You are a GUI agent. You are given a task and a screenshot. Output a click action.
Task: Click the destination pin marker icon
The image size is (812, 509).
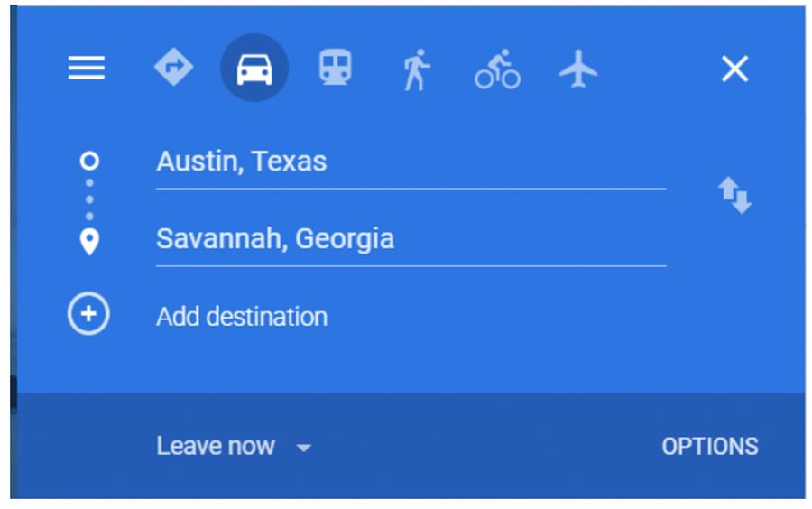[89, 241]
